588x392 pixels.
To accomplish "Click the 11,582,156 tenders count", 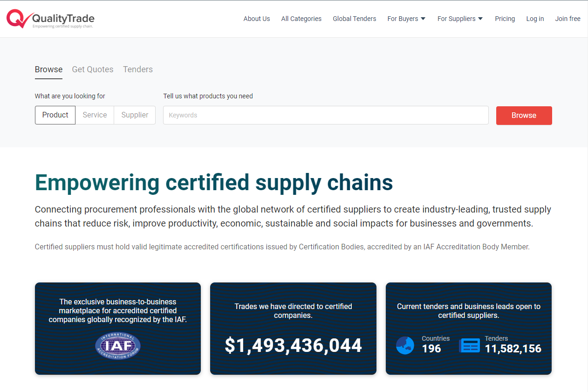I will click(513, 349).
